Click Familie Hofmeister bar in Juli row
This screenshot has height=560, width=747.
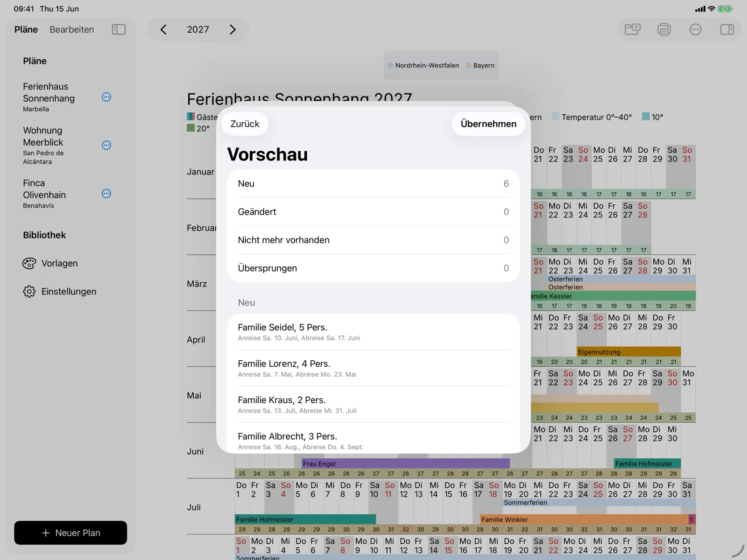(305, 519)
